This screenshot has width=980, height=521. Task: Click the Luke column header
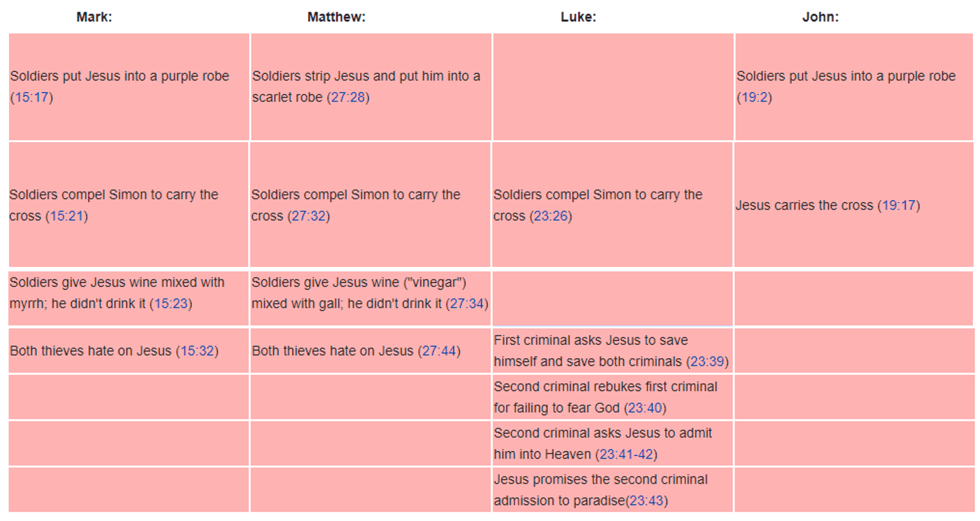[x=578, y=17]
